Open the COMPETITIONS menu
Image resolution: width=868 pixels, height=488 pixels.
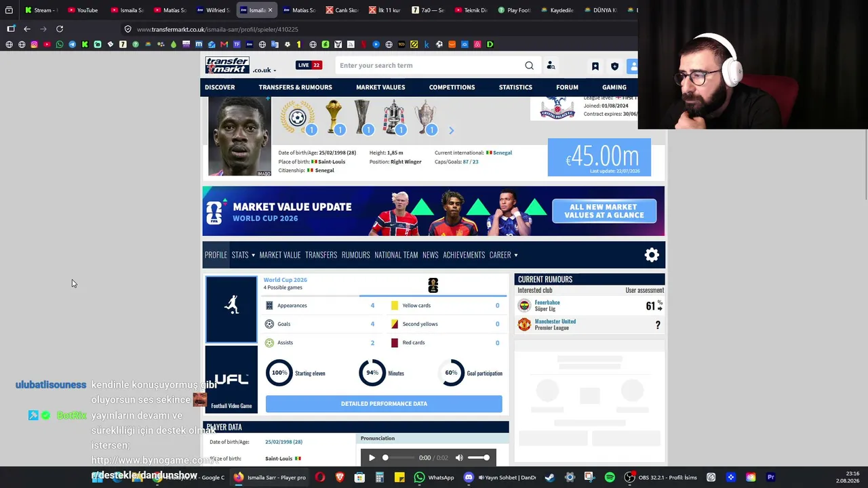[x=452, y=87]
